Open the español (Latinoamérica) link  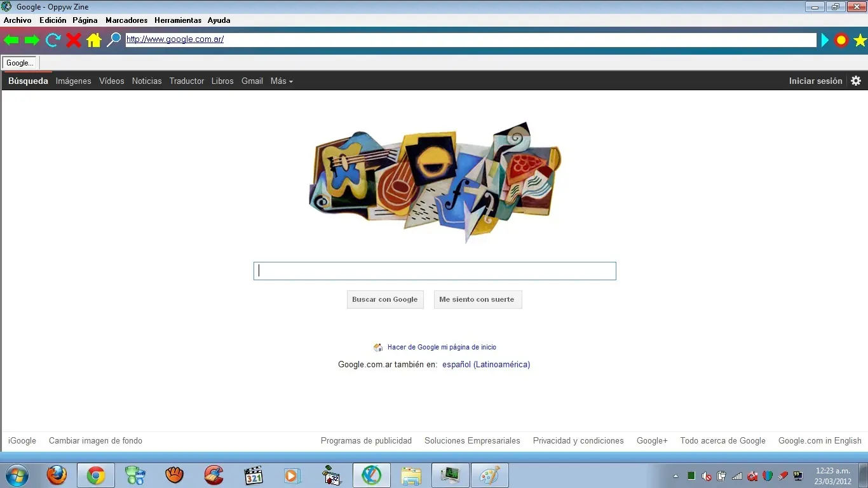click(x=485, y=364)
